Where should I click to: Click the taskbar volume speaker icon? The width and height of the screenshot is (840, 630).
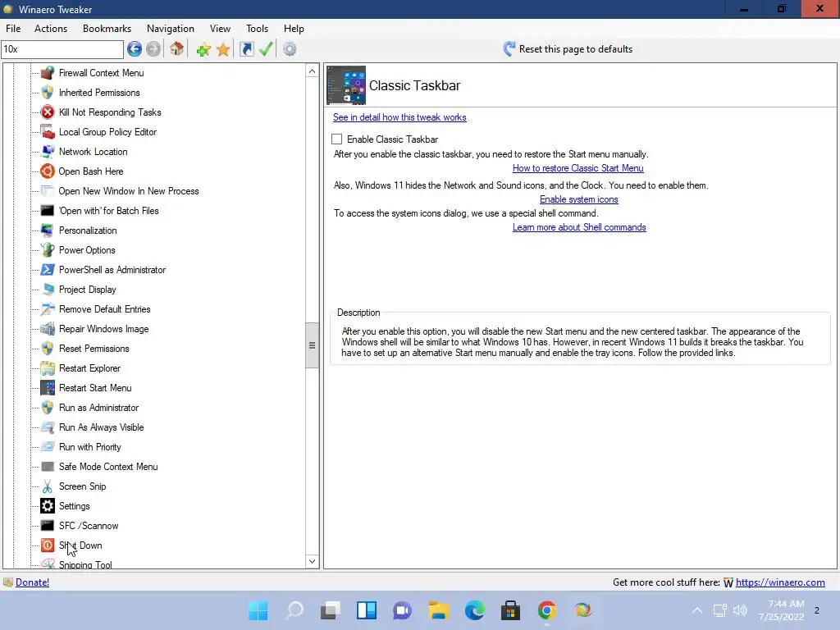click(740, 610)
